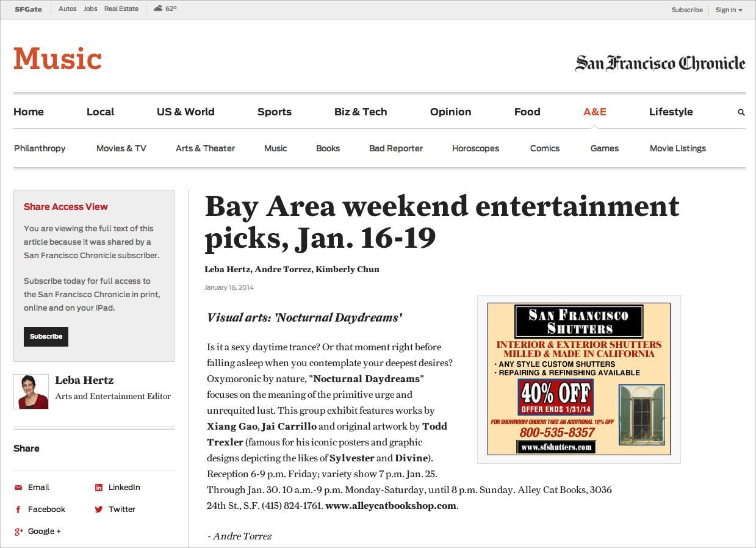Open the Arts & Theater subsection
The width and height of the screenshot is (756, 548).
(x=205, y=148)
